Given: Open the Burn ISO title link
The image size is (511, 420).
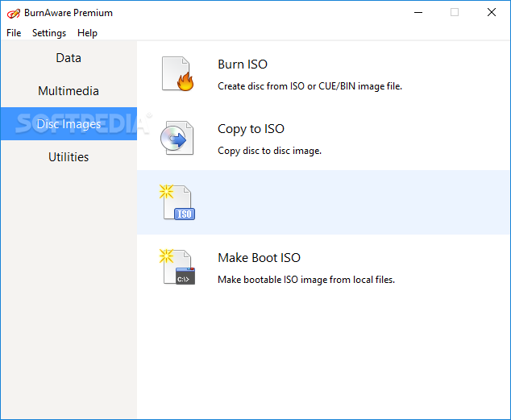Looking at the screenshot, I should click(243, 64).
